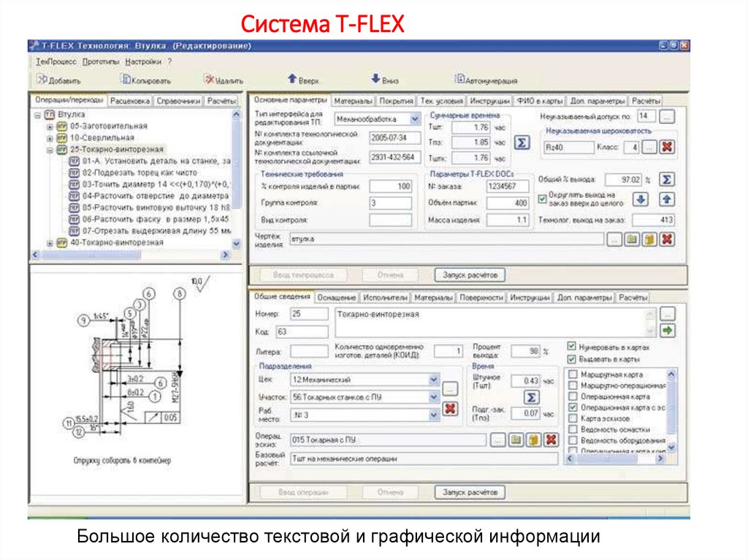Move item up with Вверх arrow
Screen dimensions: 748x560
point(303,80)
